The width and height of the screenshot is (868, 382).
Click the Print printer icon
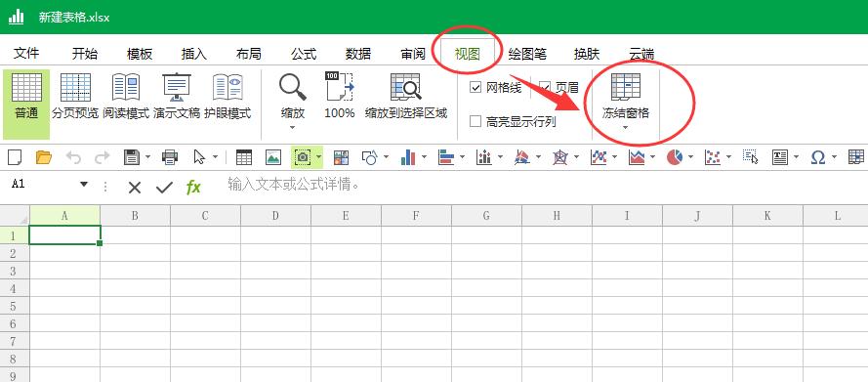click(170, 158)
